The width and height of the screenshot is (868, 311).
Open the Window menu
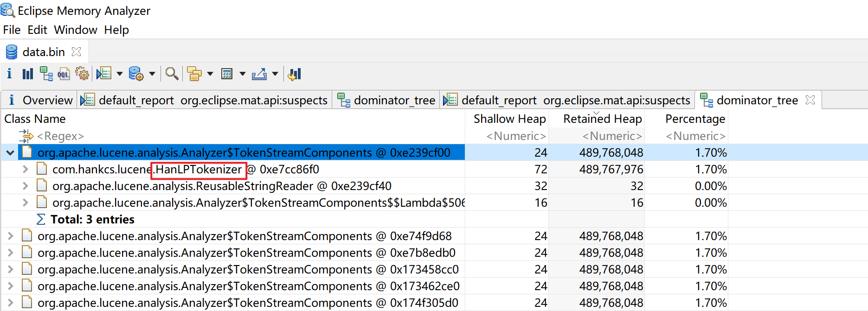point(76,30)
